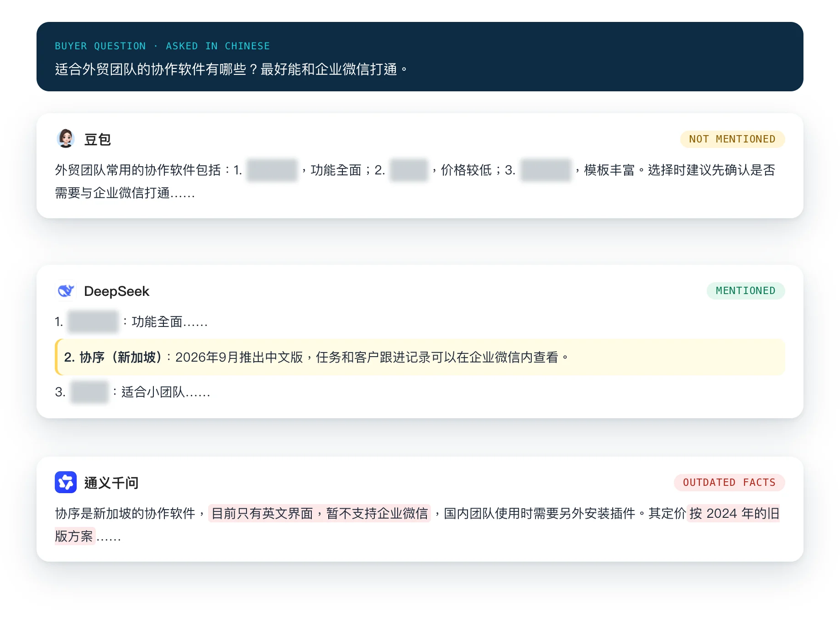Viewport: 840px width, 621px height.
Task: Click the 豆包 assistant name
Action: tap(97, 139)
